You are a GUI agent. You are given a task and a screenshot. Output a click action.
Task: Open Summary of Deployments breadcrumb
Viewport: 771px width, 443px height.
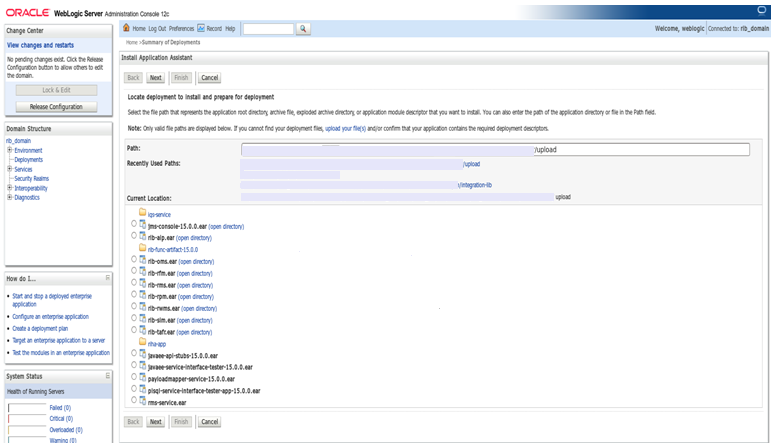tap(171, 43)
